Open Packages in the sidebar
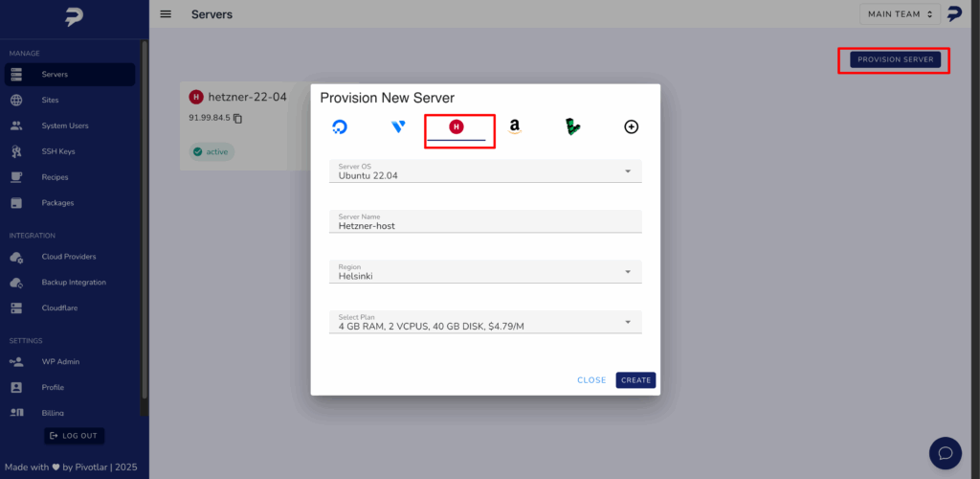 click(69, 202)
